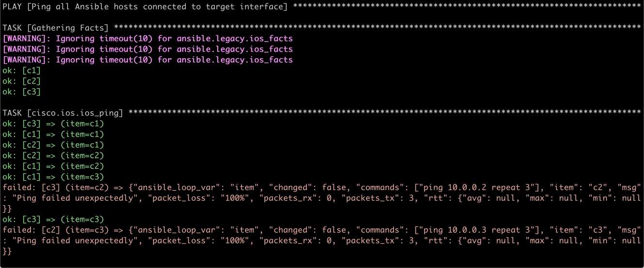644x268 pixels.
Task: Click 'ok: [c3] => (item=c3)' line
Action: click(53, 220)
